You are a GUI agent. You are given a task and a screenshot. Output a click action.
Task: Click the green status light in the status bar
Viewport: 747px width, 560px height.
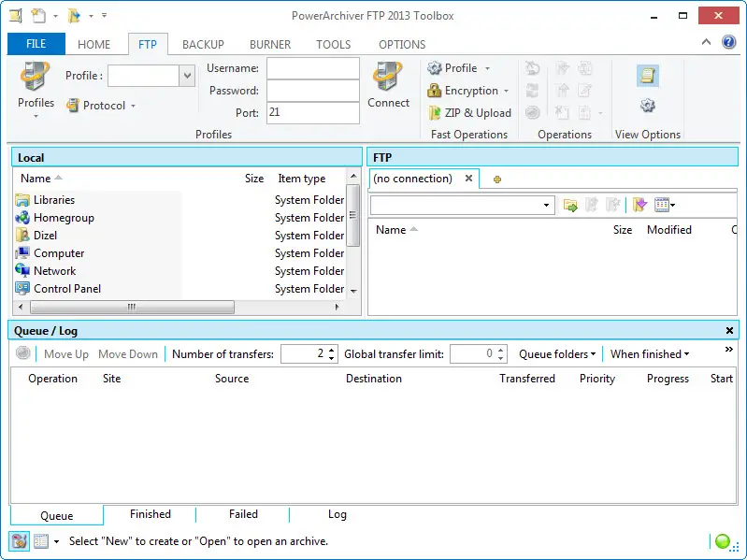[723, 541]
